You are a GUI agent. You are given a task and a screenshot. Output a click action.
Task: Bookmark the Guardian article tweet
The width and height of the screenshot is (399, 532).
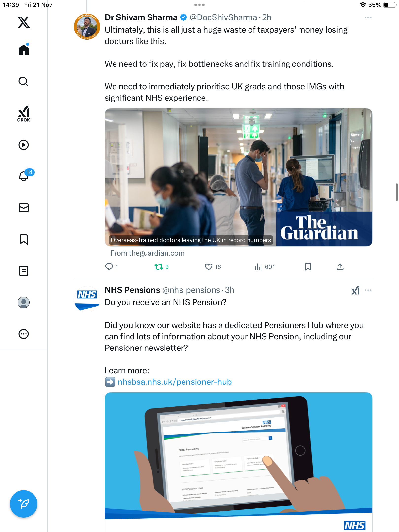click(x=308, y=267)
